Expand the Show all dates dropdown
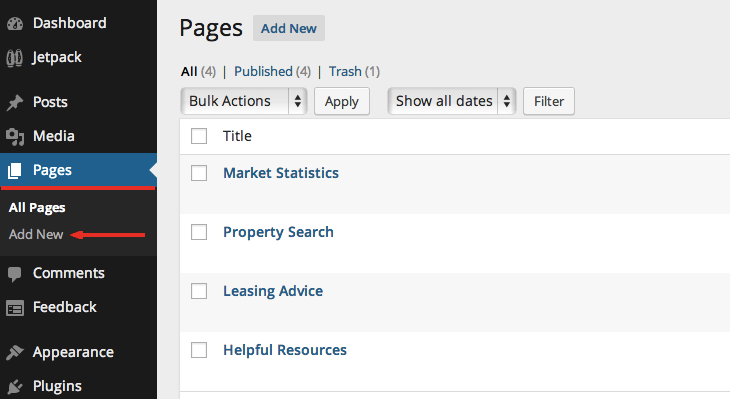 pos(452,101)
